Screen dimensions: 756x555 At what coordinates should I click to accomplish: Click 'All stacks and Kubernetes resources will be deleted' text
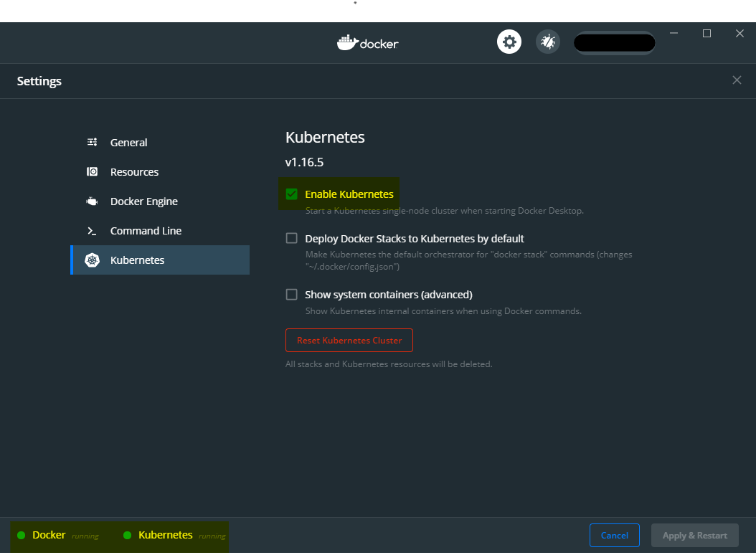pyautogui.click(x=389, y=364)
